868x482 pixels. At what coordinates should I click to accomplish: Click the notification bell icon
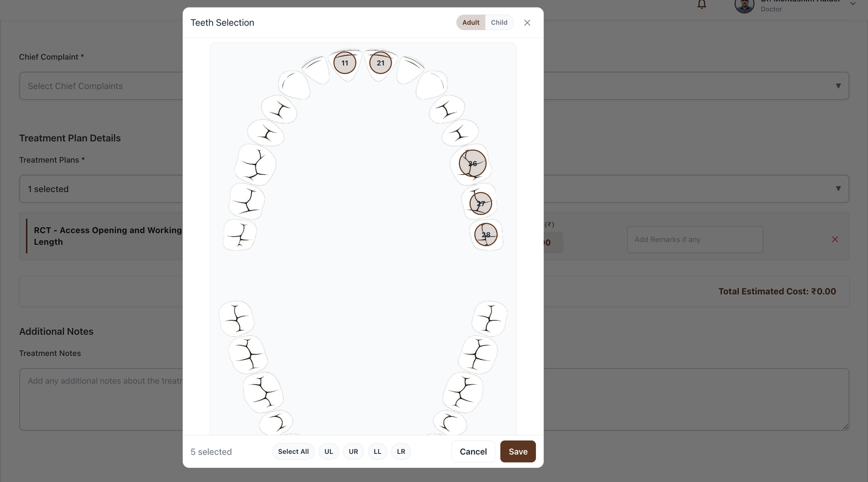click(x=701, y=5)
